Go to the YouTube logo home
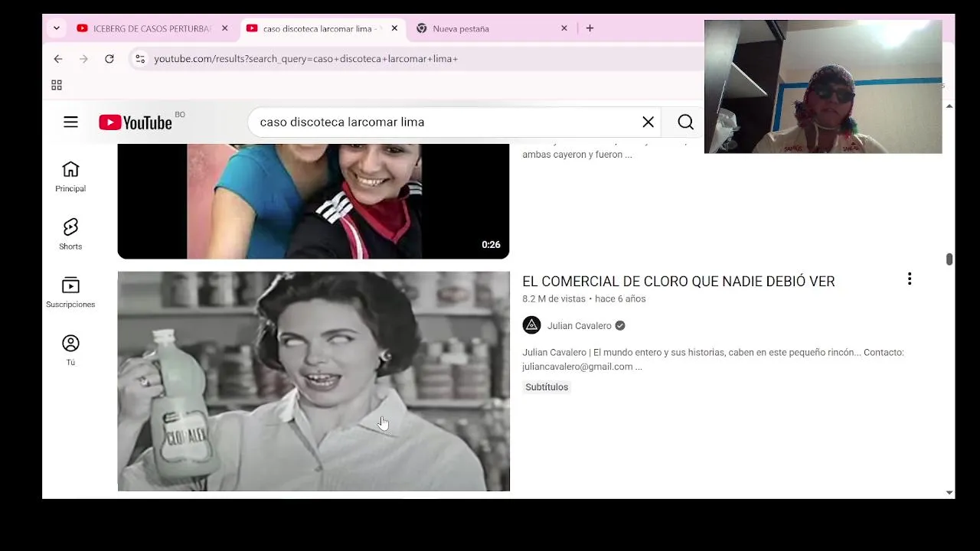 click(x=136, y=122)
